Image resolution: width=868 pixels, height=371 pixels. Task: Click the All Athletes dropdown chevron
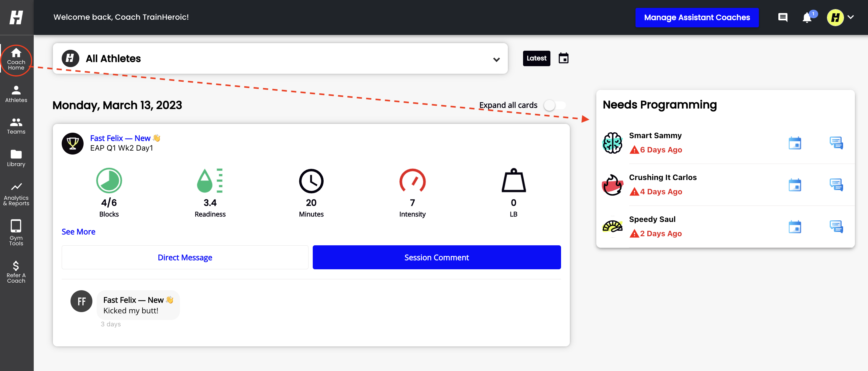coord(496,60)
